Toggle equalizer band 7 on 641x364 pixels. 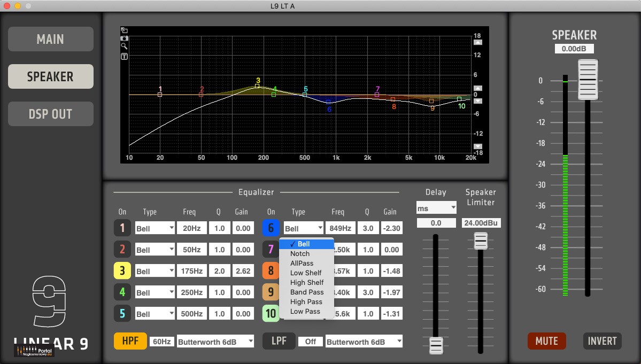pos(271,249)
